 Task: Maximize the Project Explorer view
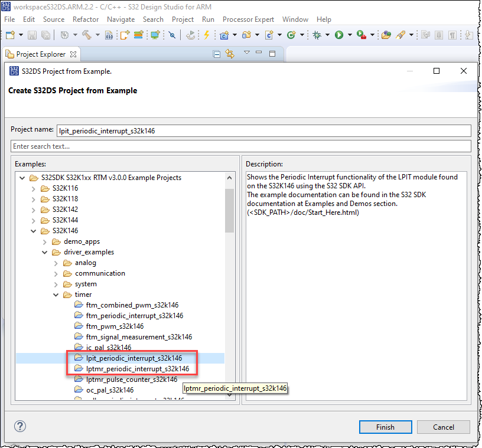click(x=272, y=54)
